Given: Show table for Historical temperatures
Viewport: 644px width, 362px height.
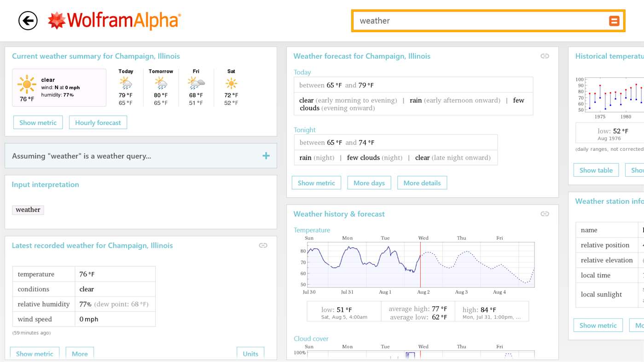Looking at the screenshot, I should (596, 170).
